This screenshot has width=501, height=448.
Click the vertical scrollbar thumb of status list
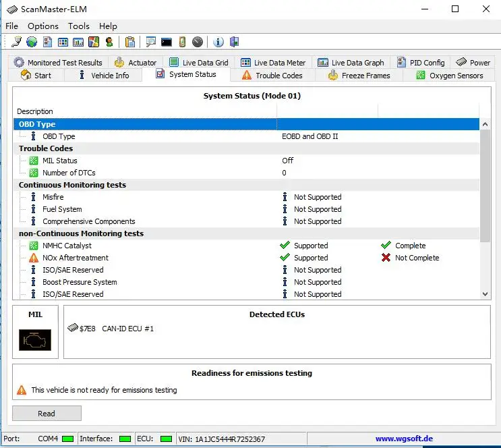click(485, 186)
